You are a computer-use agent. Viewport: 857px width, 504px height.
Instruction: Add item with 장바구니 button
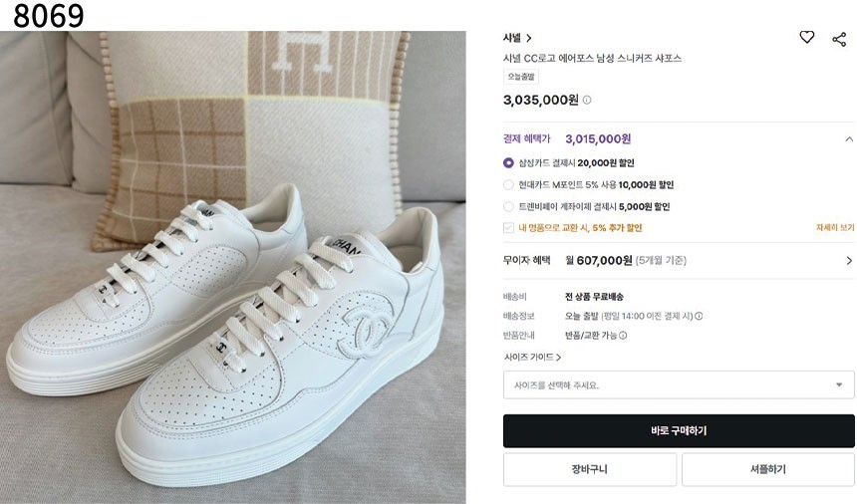coord(589,469)
